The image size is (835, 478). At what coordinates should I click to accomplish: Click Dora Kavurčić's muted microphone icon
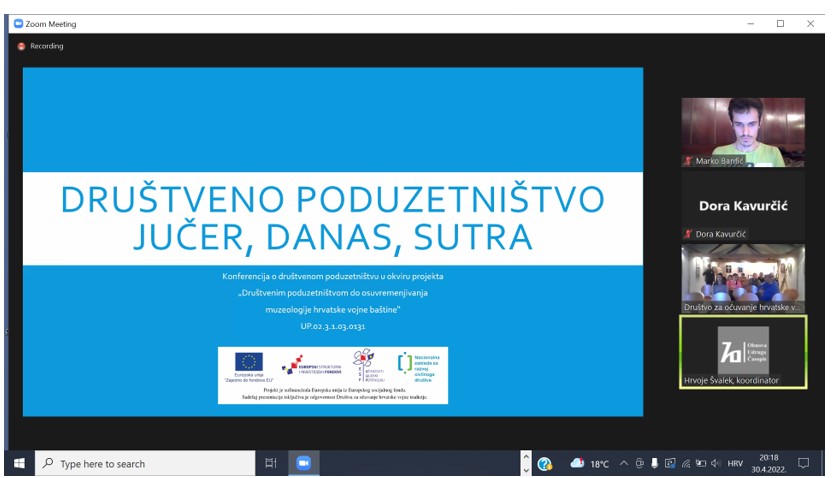[688, 234]
